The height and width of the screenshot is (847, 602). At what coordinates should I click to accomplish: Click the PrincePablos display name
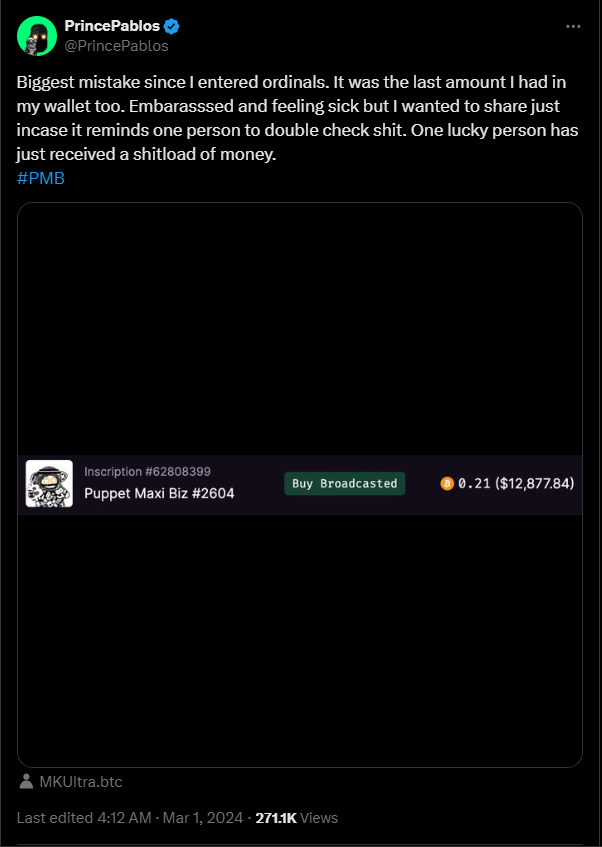pos(112,25)
